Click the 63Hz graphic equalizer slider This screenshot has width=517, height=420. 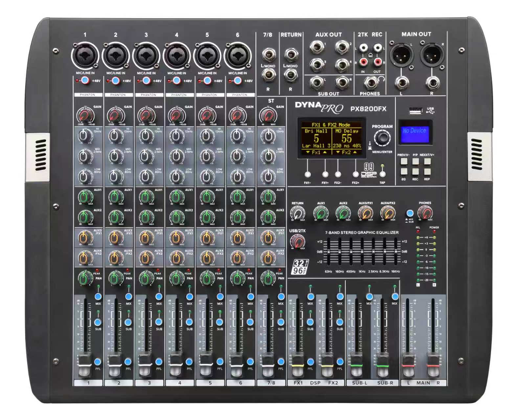tap(328, 252)
